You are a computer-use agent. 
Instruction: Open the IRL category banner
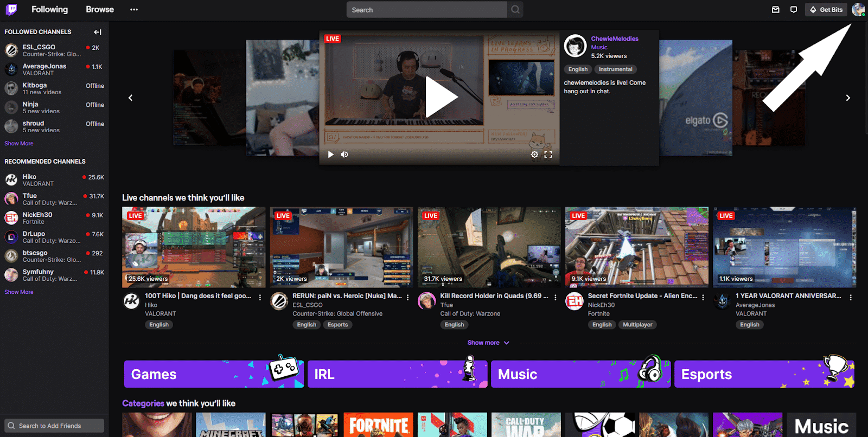(x=398, y=374)
